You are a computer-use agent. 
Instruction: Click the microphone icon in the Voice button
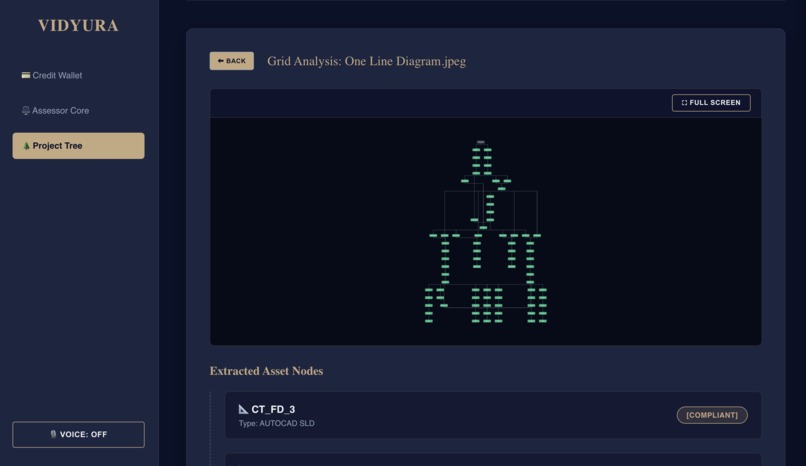click(53, 434)
